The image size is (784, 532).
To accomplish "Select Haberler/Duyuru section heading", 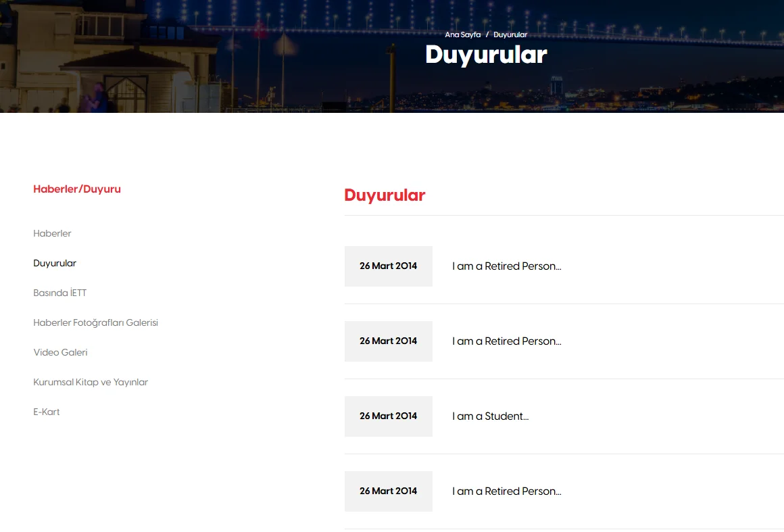I will [76, 189].
